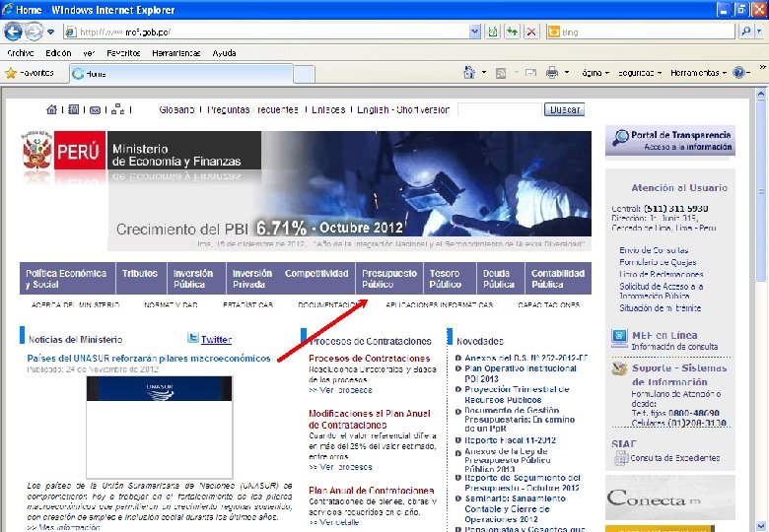Image resolution: width=769 pixels, height=532 pixels.
Task: Click the Home page icon in command bar
Action: click(x=469, y=73)
